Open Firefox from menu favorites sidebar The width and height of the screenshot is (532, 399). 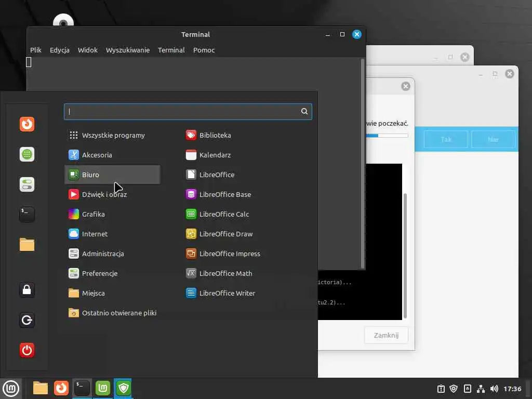(27, 124)
